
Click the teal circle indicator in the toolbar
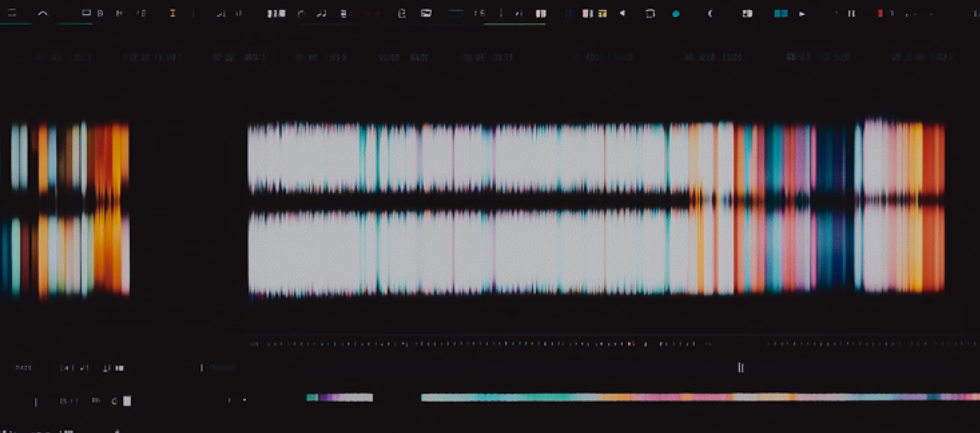coord(676,14)
